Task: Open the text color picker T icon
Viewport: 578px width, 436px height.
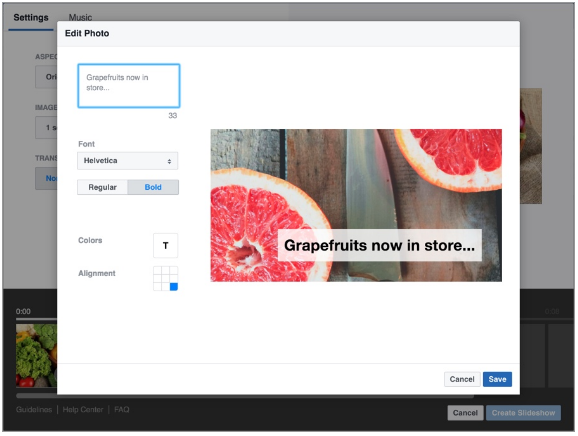Action: coord(166,245)
